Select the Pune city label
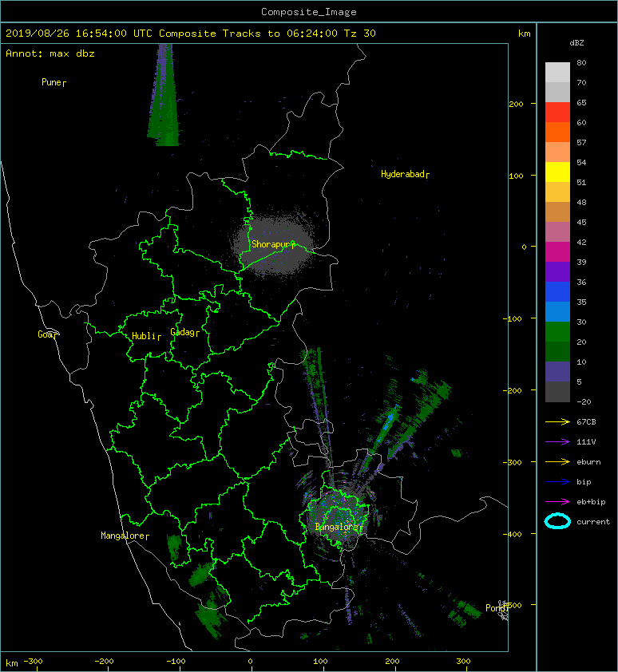618x672 pixels. pyautogui.click(x=51, y=82)
